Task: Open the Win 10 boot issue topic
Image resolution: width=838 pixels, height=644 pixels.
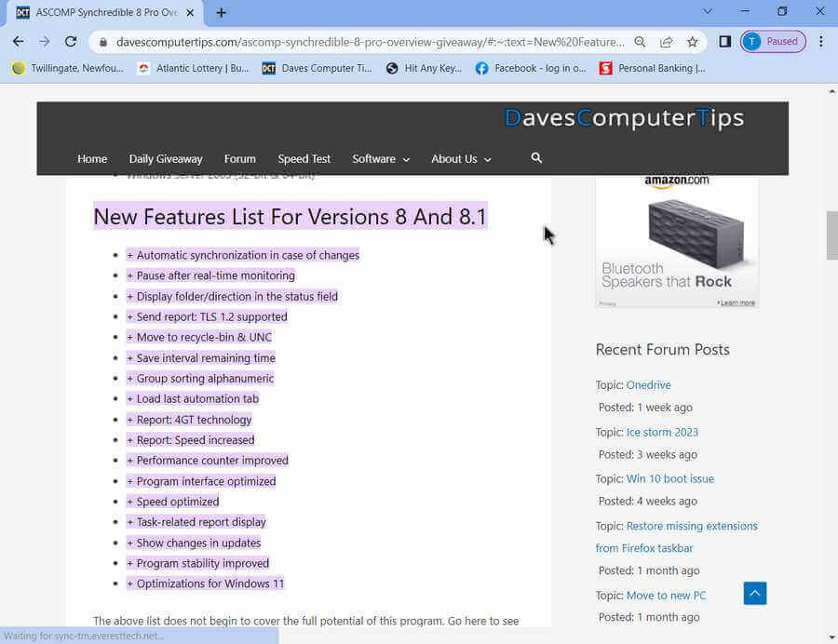Action: 670,479
